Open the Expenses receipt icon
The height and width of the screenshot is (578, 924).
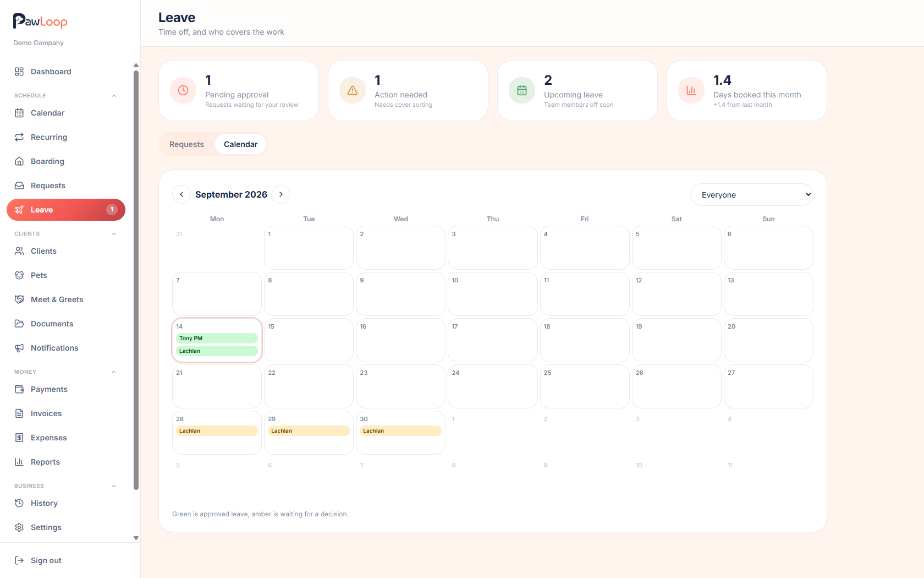19,438
